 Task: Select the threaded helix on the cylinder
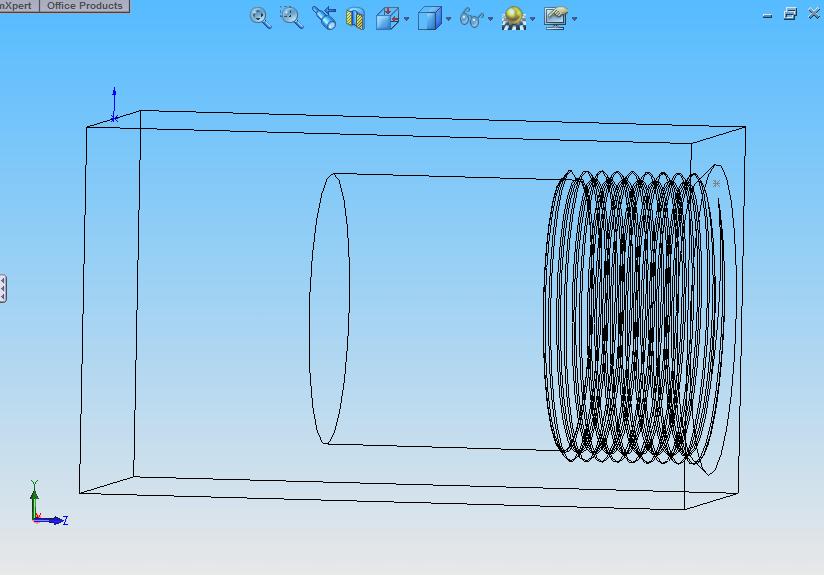(x=633, y=315)
